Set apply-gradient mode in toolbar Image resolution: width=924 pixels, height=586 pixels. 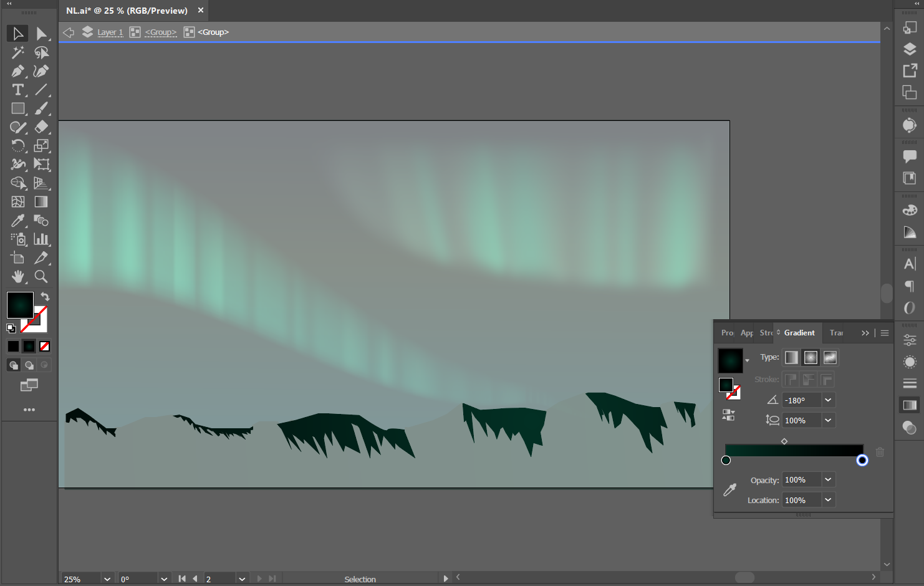[29, 346]
